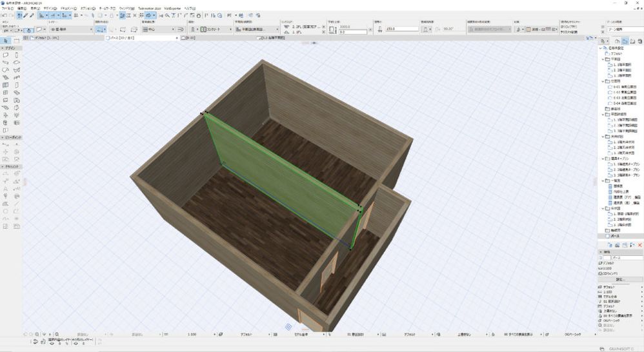The image size is (644, 352).
Task: Pick the Wall tool in Design toolbox
Action: [6, 55]
